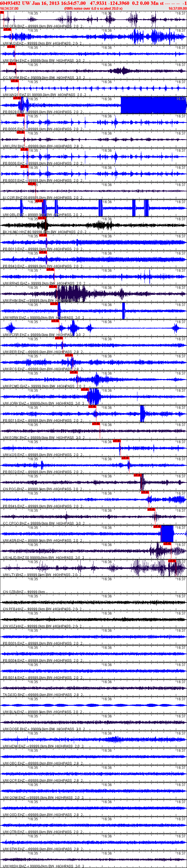Click the red pick flag on UW MJ2 EHZ trace
Screen dimensions: 187x868
[7, 29]
